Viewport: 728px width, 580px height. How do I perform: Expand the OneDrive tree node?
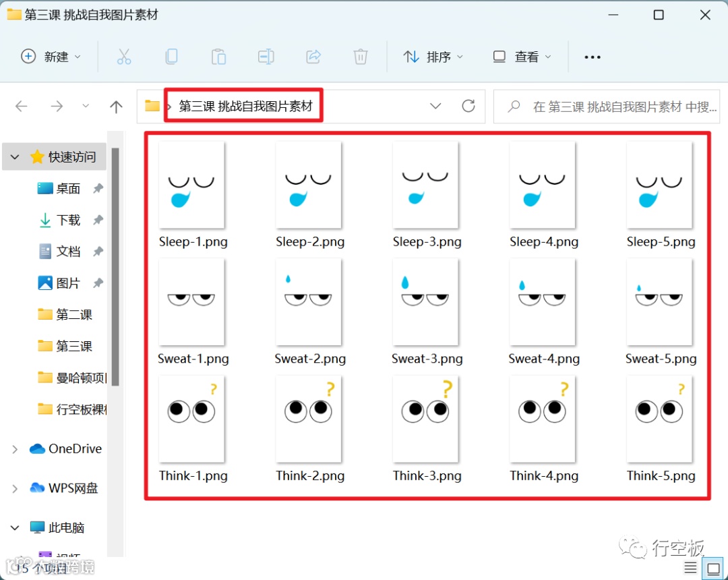(x=15, y=449)
